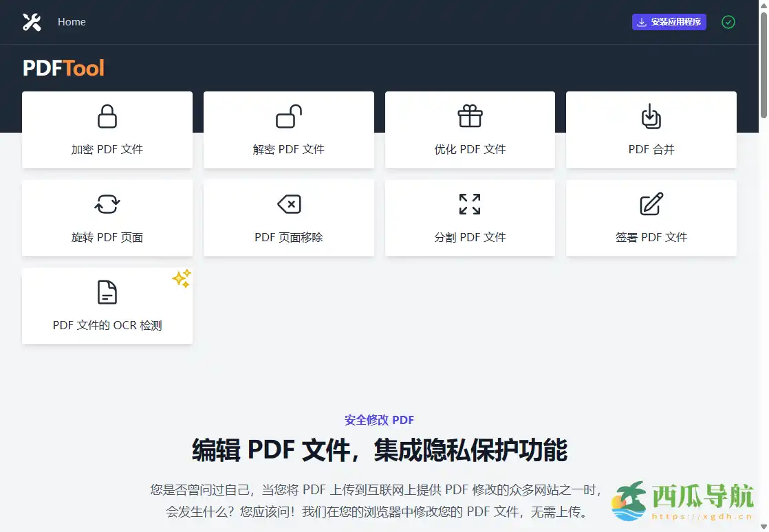Open the PDF 页面移除 removal tool
Viewport: 769px width, 532px height.
coord(288,218)
